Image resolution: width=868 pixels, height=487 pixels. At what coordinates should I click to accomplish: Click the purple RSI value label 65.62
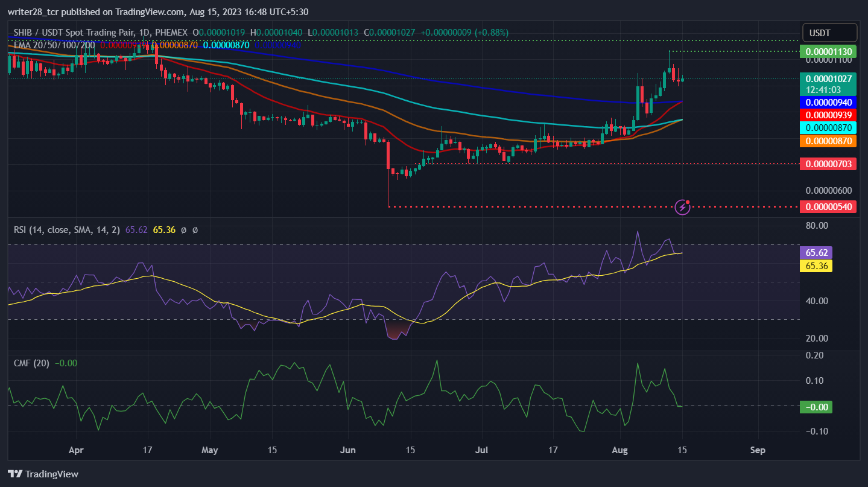click(x=816, y=253)
